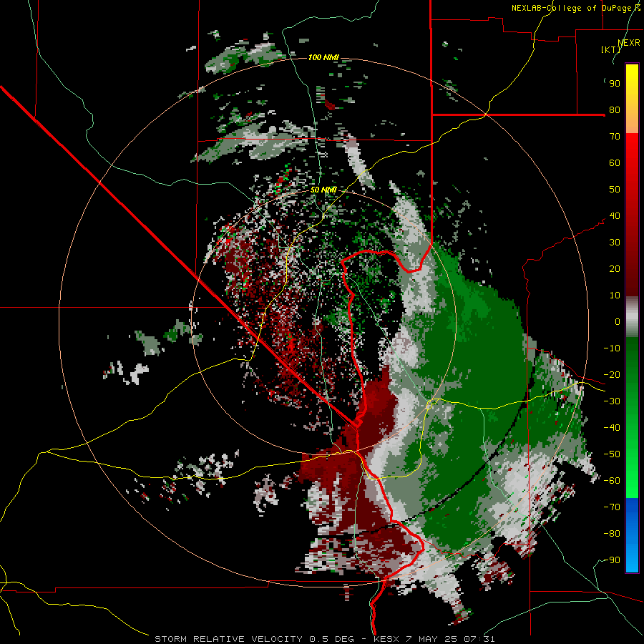This screenshot has width=644, height=644.
Task: Select the -20 label on velocity scale
Action: point(612,375)
